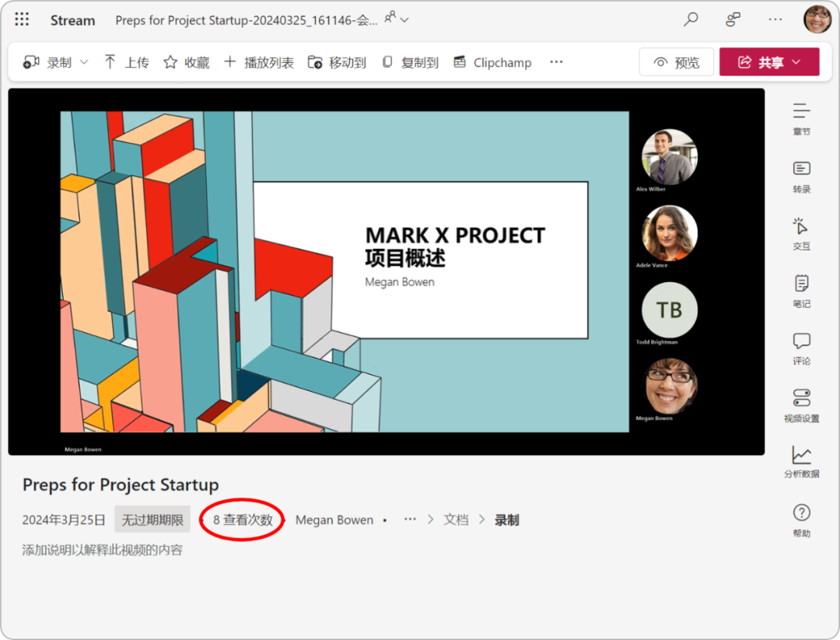Click the 预览 preview button
The image size is (840, 640).
point(676,62)
